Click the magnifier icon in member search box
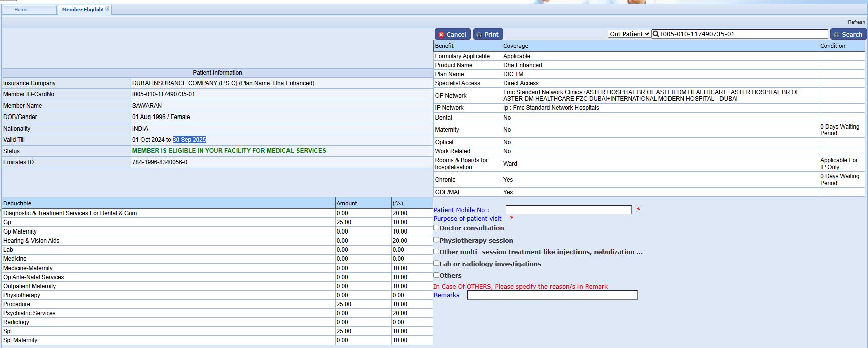The image size is (868, 348). pos(656,34)
